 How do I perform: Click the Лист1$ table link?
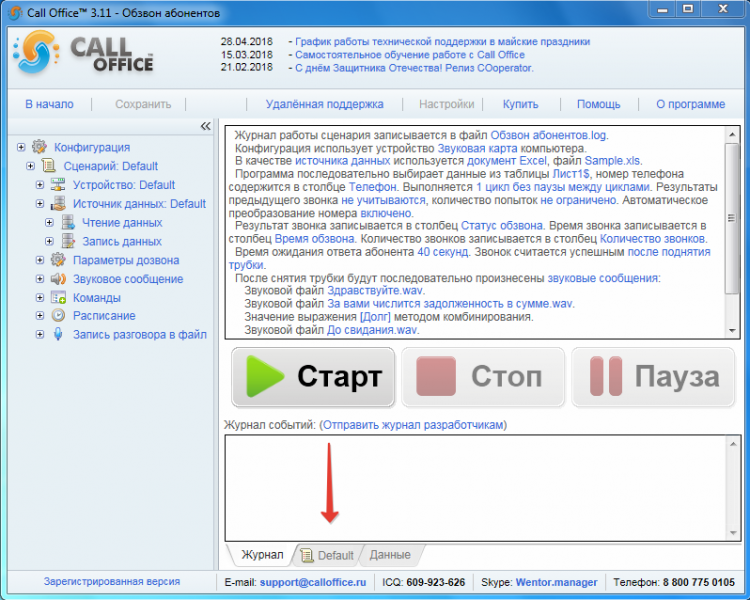[571, 174]
